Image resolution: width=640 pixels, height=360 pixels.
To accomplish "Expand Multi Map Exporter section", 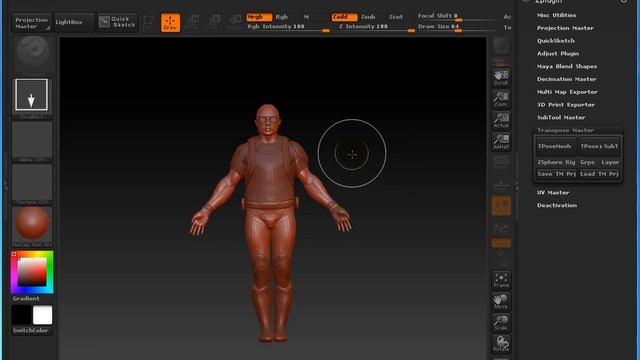I will pyautogui.click(x=567, y=92).
